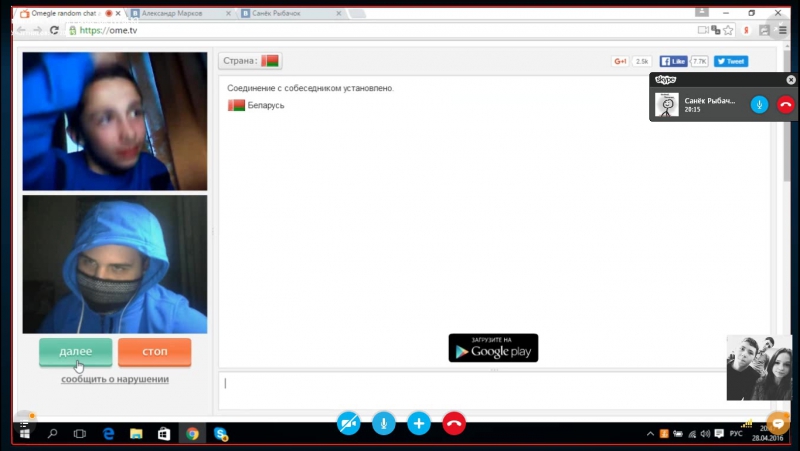800x451 pixels.
Task: Click the orange chat bubble icon
Action: point(778,423)
